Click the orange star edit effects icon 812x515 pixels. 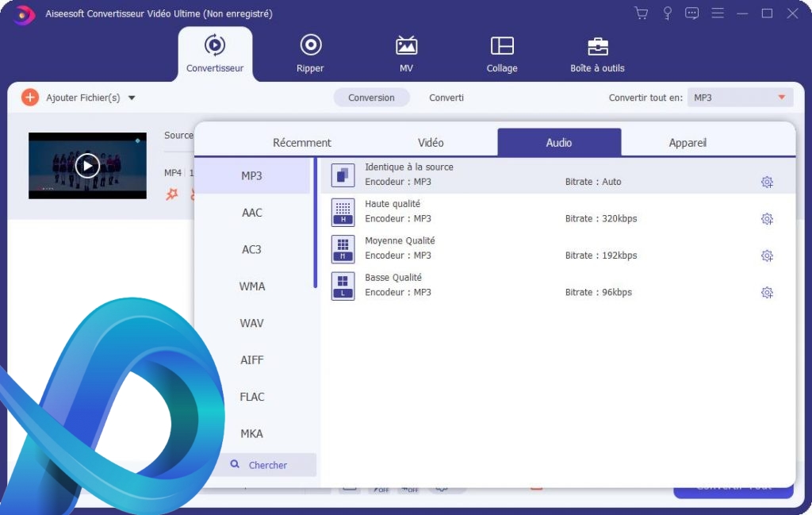(172, 194)
